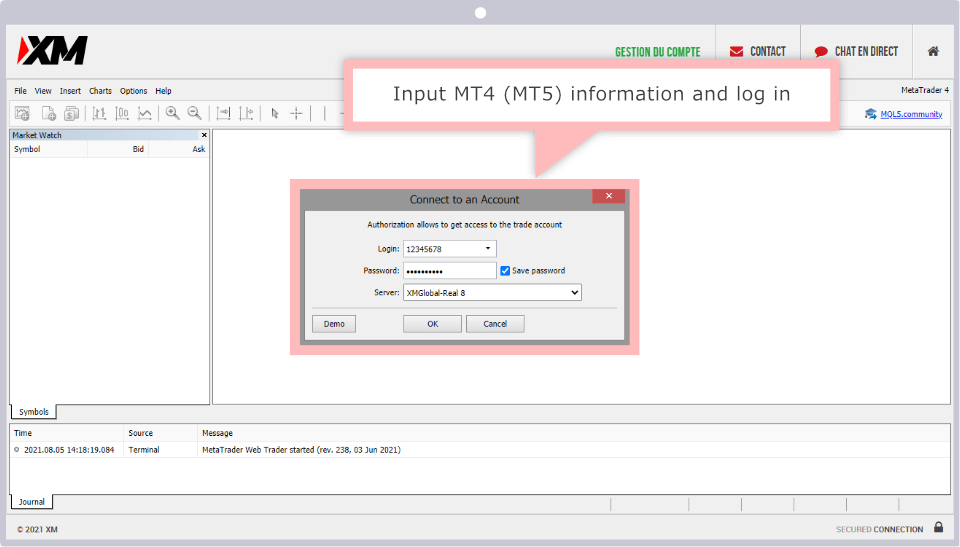Screen dimensions: 960x547
Task: Open the Login dropdown arrow
Action: pos(488,249)
